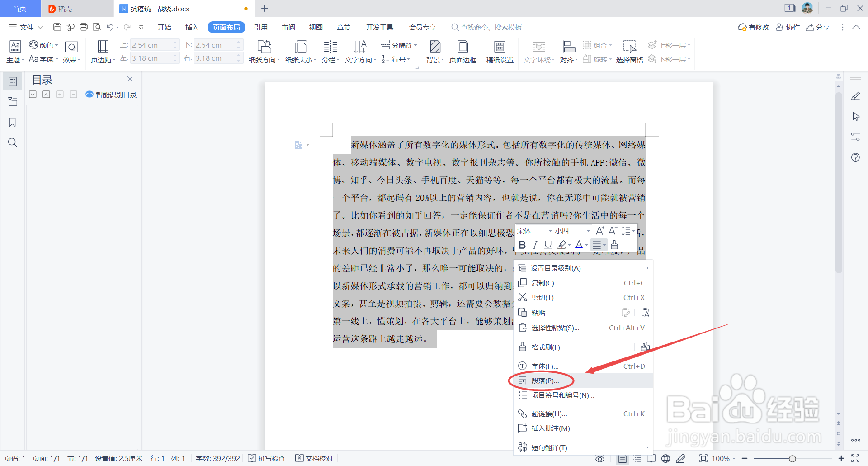The image size is (868, 466).
Task: Switch to the 引用 ribbon tab
Action: click(260, 27)
